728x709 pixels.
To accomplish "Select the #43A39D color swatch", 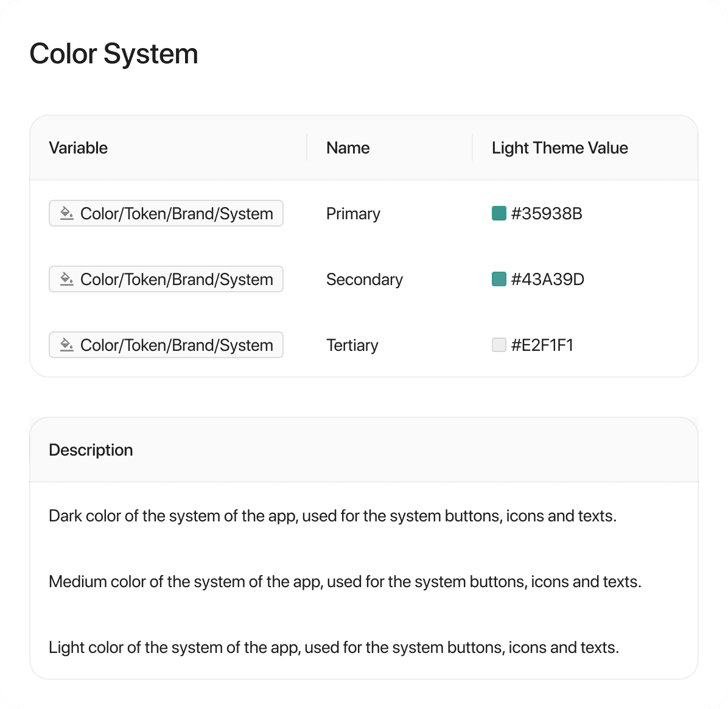I will 499,279.
